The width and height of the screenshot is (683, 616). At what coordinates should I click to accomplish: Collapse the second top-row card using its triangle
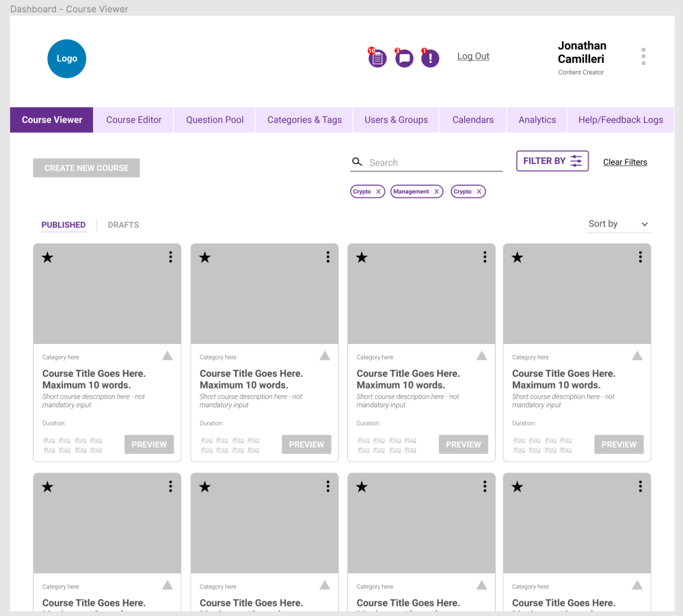pos(325,356)
